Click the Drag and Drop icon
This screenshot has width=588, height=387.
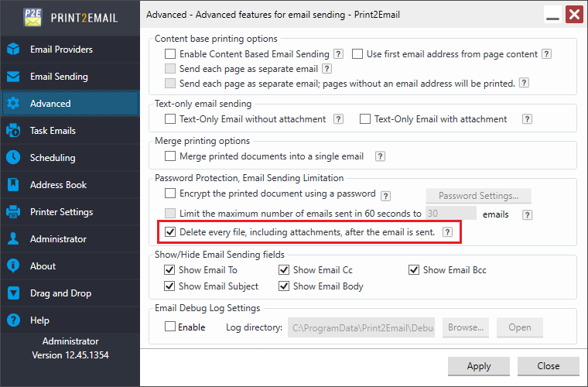(x=13, y=293)
